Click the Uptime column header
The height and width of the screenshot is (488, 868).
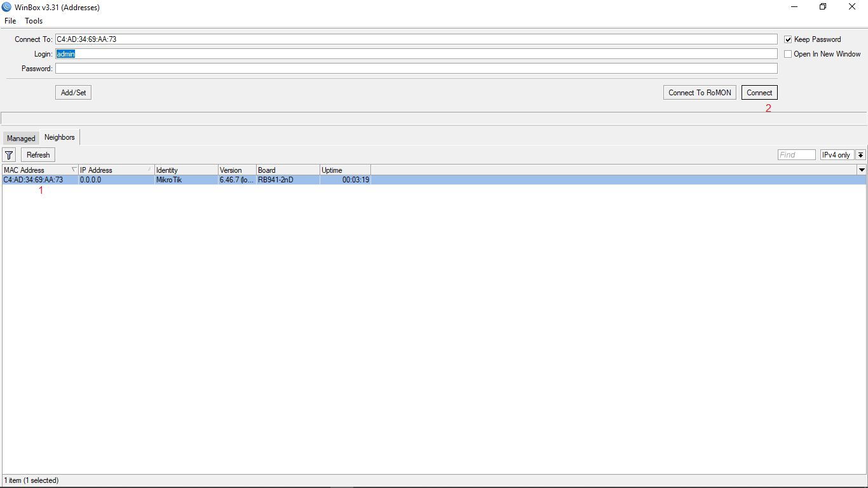pos(345,170)
